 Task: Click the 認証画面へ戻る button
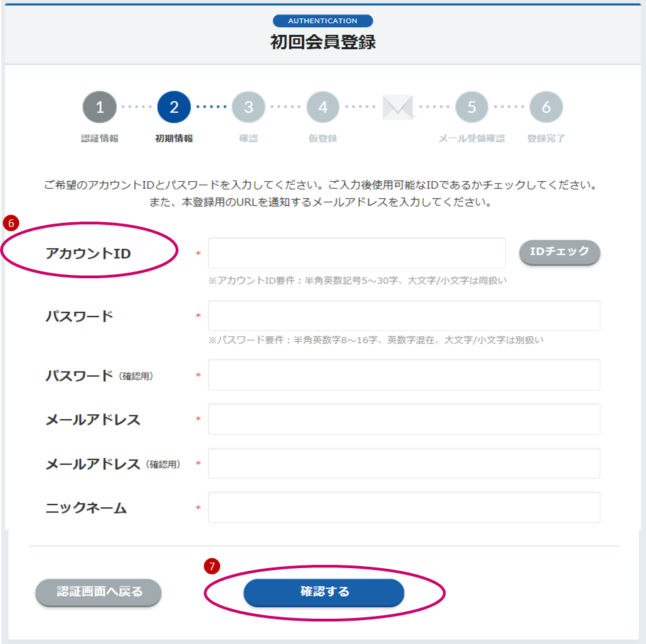click(x=98, y=592)
